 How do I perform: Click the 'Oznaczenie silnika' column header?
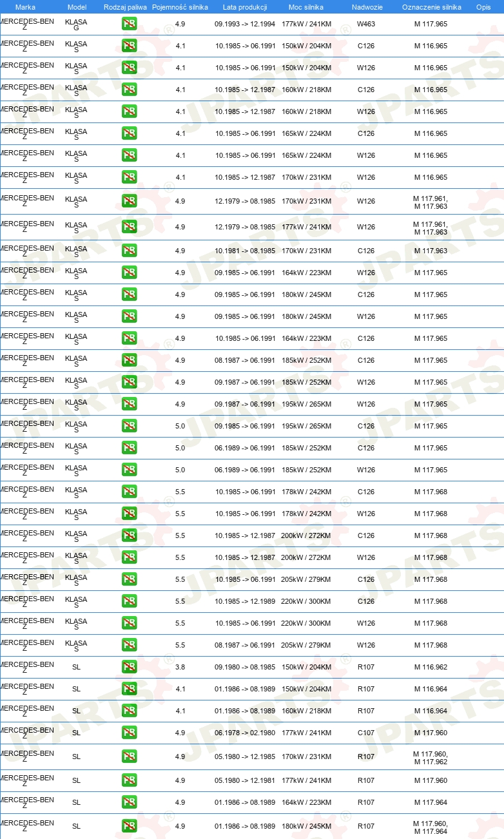431,7
